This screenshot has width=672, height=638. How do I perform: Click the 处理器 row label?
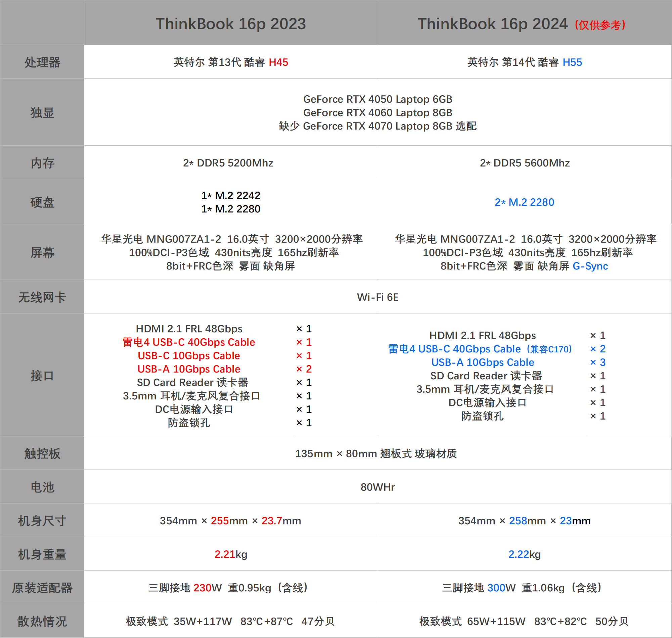(x=42, y=62)
